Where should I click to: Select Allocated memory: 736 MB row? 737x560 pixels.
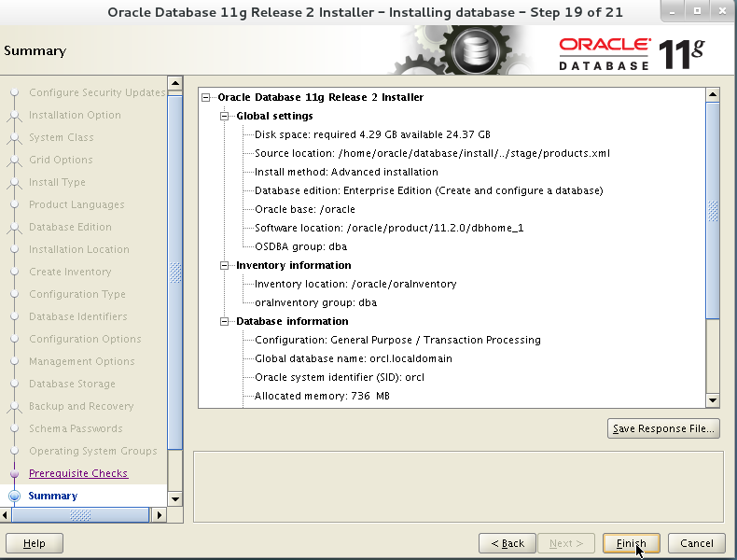(322, 396)
